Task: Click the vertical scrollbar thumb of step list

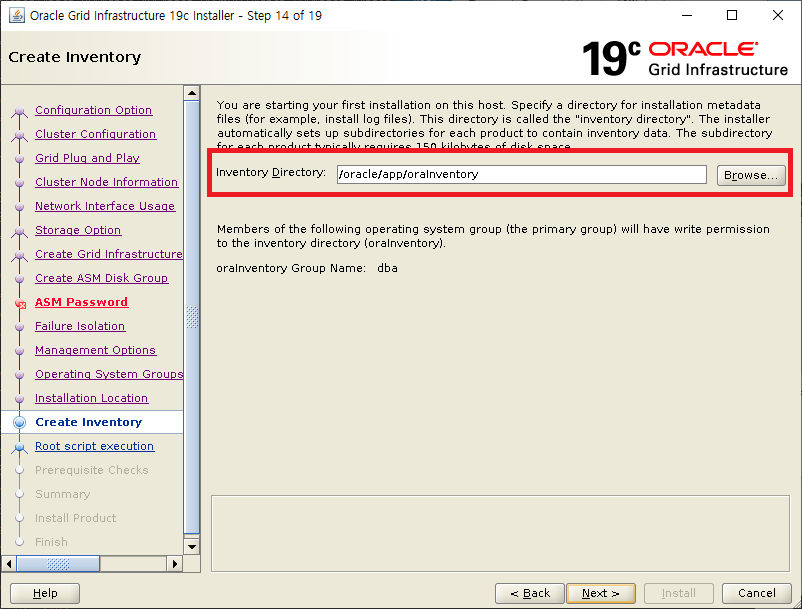Action: click(x=192, y=317)
